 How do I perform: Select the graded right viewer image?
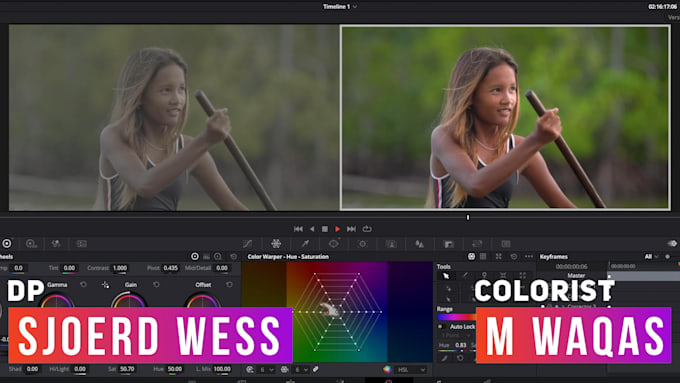[505, 117]
